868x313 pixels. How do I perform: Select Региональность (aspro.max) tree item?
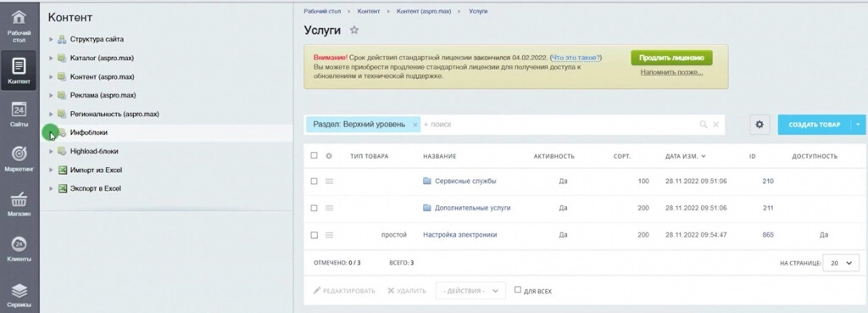[114, 115]
